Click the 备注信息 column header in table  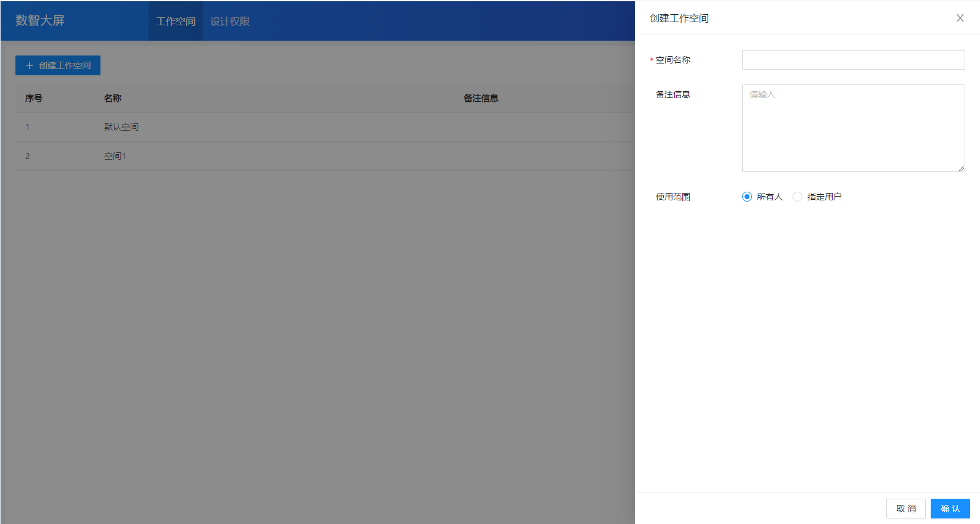point(481,98)
